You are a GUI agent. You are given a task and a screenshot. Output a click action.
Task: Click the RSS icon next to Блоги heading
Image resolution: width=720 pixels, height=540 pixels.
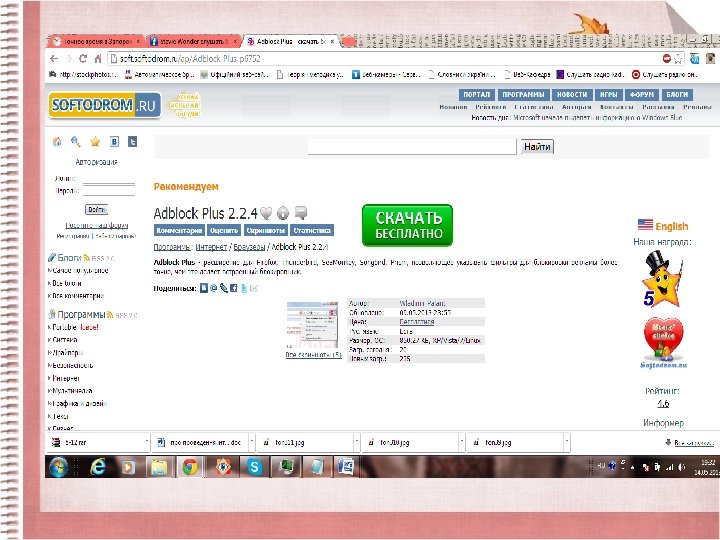pos(86,258)
